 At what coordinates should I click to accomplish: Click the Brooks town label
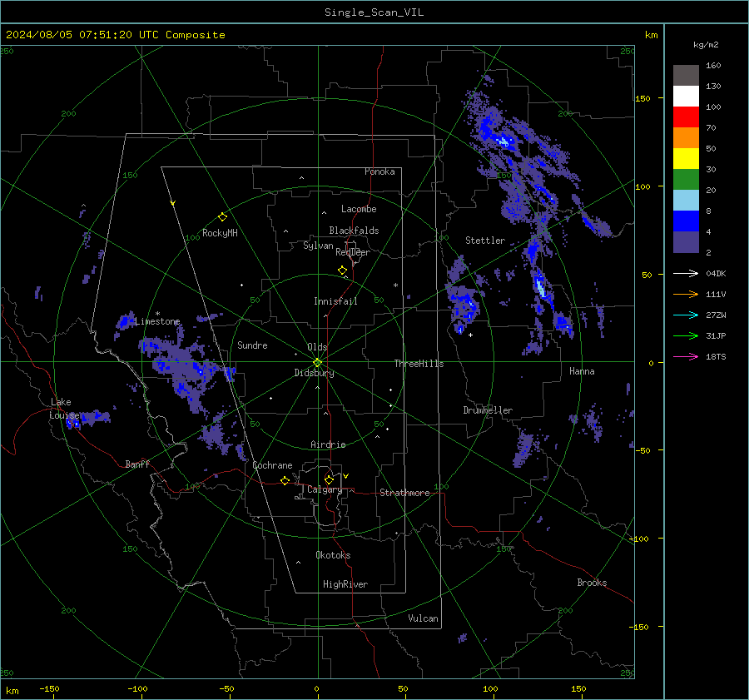coord(592,583)
